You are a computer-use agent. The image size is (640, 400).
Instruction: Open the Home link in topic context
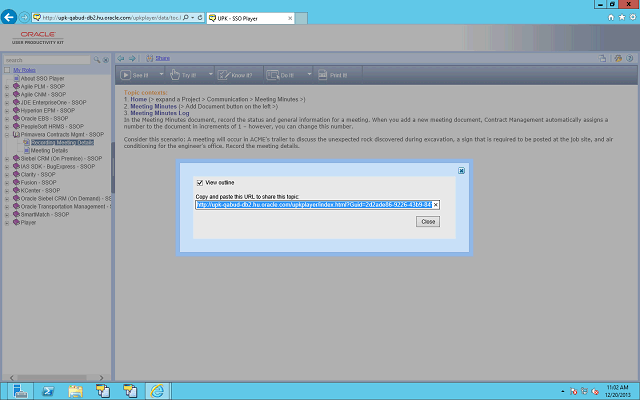point(138,99)
